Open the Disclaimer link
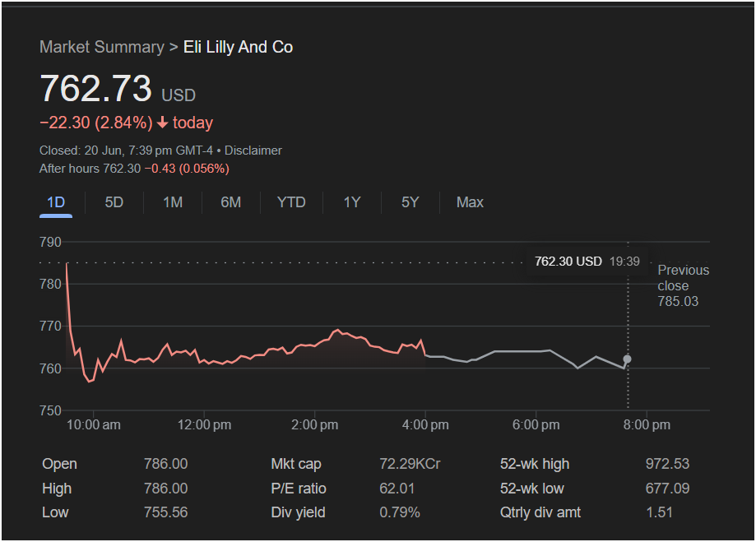756x542 pixels. point(253,151)
